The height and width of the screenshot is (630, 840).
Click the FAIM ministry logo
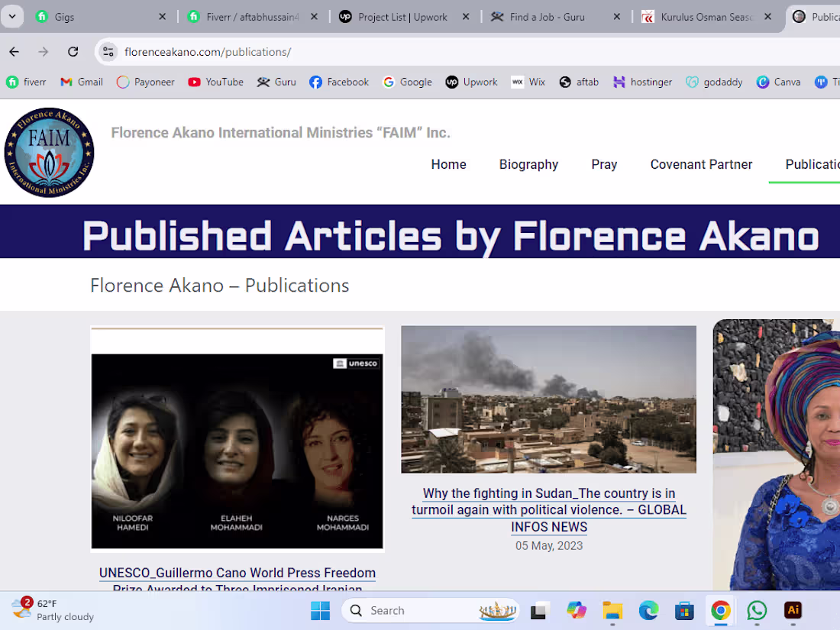pyautogui.click(x=49, y=153)
